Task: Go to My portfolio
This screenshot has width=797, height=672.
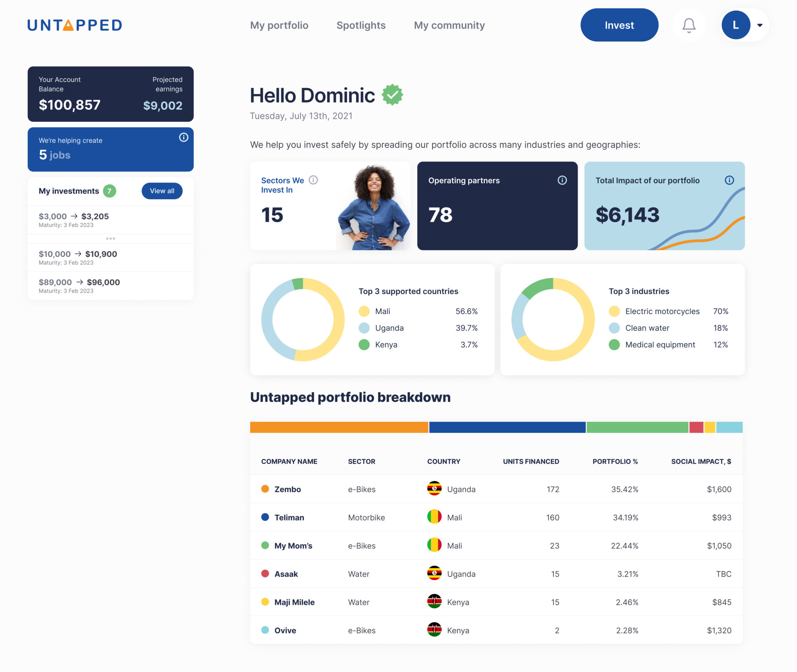Action: [279, 25]
